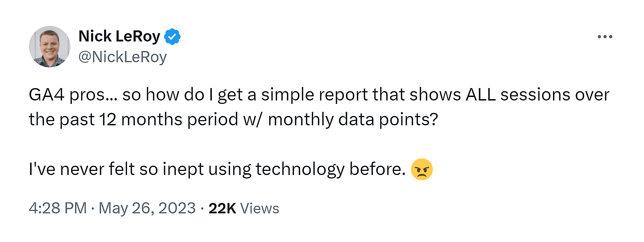Click the word sessions in tweet
Viewport: 644px width, 242px height.
point(535,95)
